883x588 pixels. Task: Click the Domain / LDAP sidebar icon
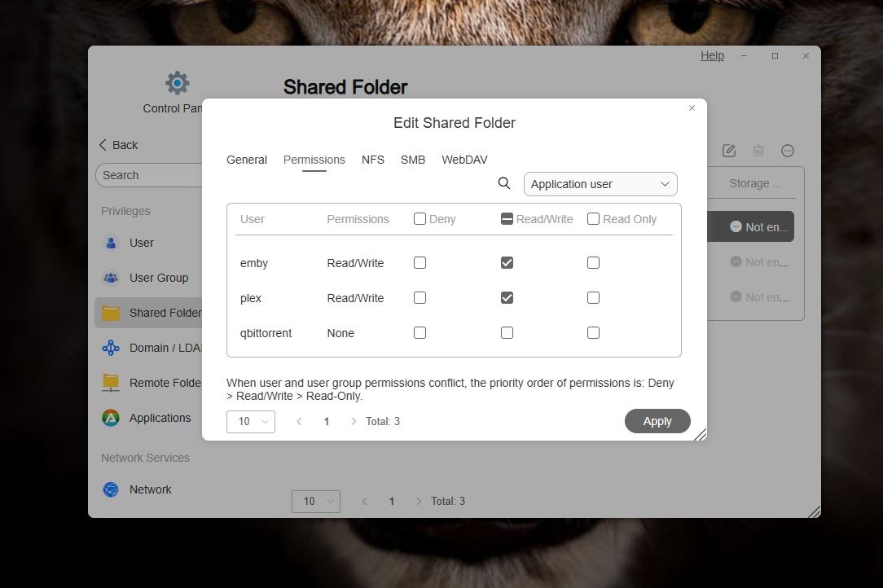pos(111,348)
